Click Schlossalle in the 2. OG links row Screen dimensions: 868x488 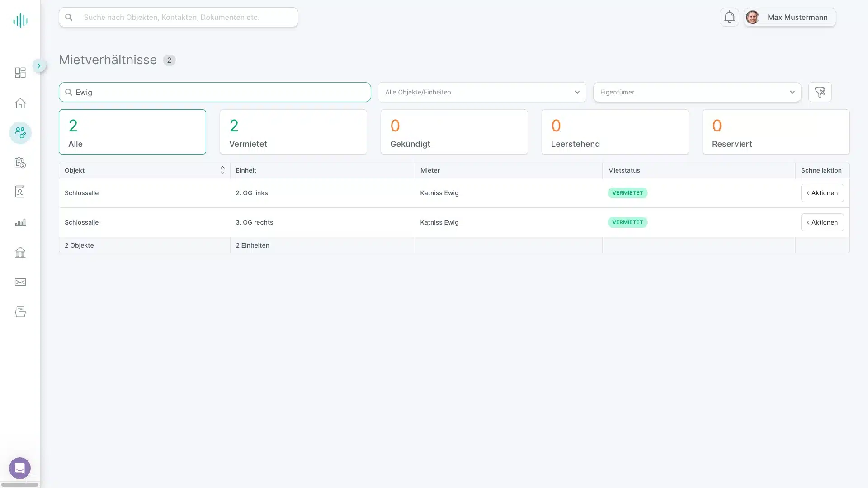coord(81,193)
